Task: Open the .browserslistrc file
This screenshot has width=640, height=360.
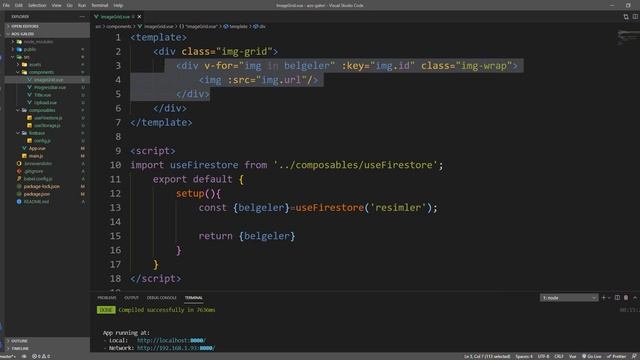Action: pos(47,164)
